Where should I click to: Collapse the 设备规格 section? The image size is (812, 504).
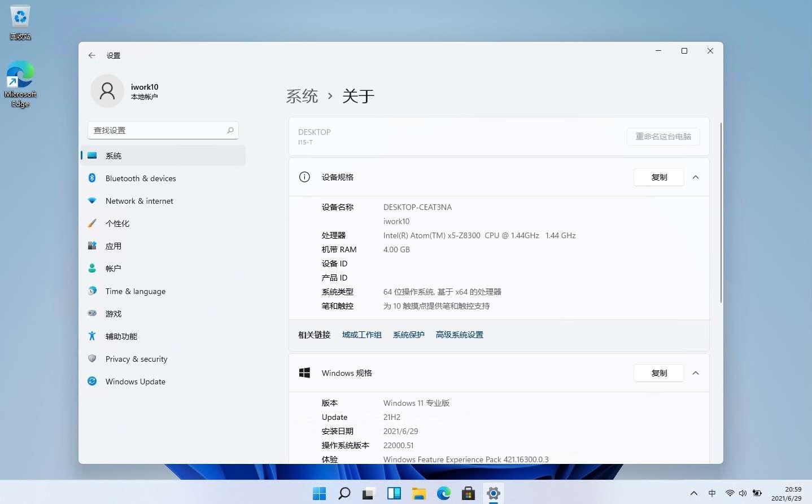click(696, 177)
